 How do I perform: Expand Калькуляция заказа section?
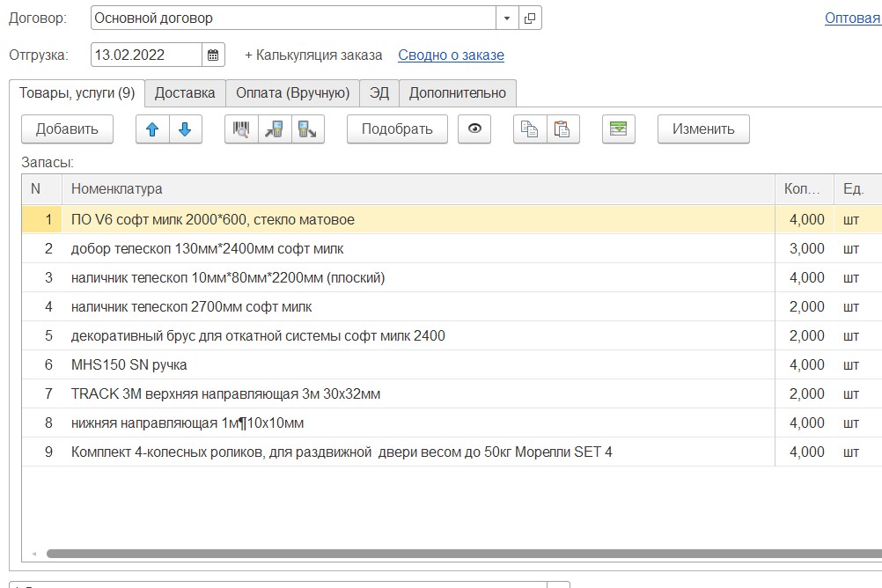[313, 55]
